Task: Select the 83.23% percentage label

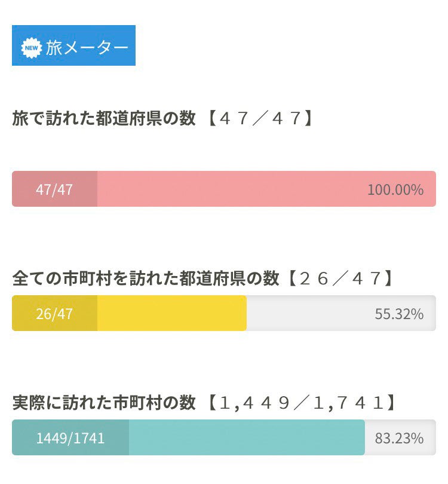Action: [399, 438]
